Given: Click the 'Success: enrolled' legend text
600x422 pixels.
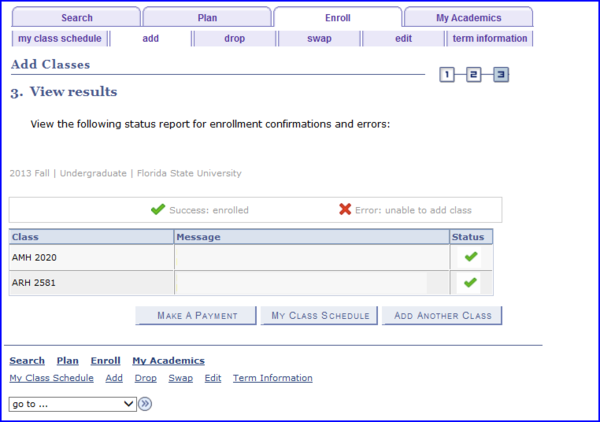Looking at the screenshot, I should click(x=209, y=210).
